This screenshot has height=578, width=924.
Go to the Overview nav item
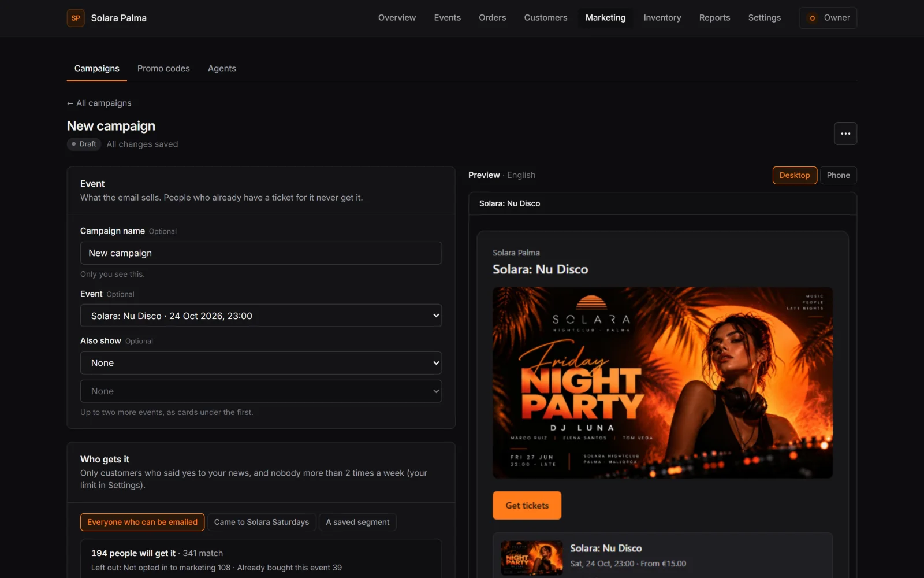[397, 18]
